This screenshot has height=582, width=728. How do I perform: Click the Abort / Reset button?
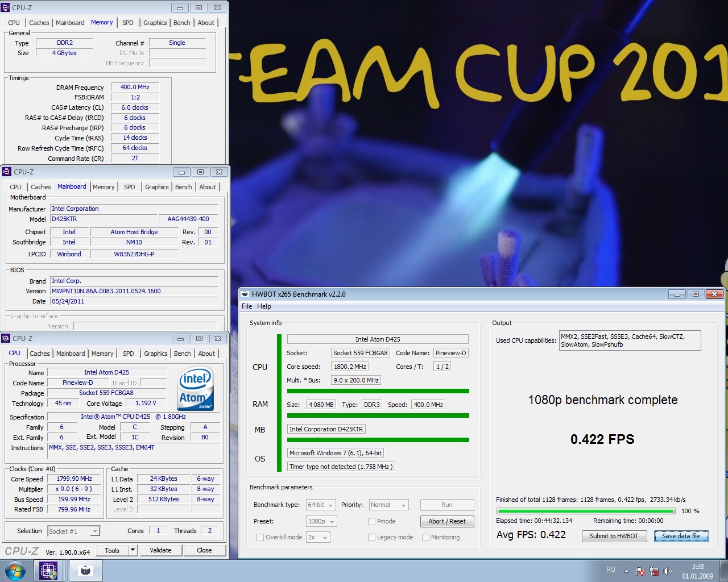pos(447,521)
